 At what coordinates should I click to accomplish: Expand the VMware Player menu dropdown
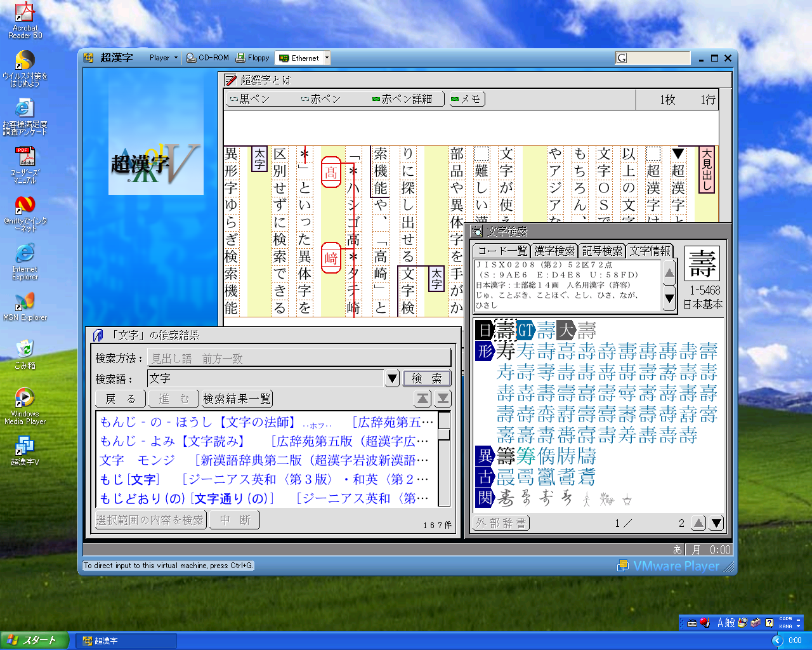164,58
